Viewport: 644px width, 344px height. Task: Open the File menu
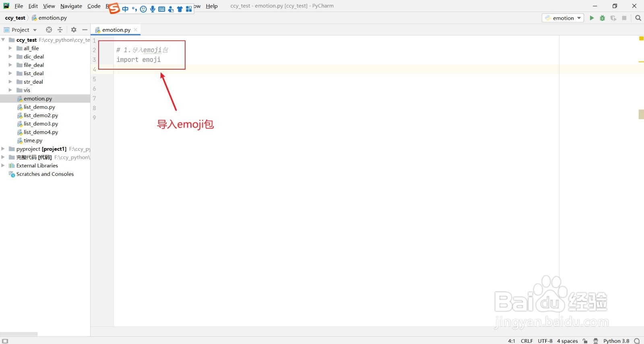[19, 6]
